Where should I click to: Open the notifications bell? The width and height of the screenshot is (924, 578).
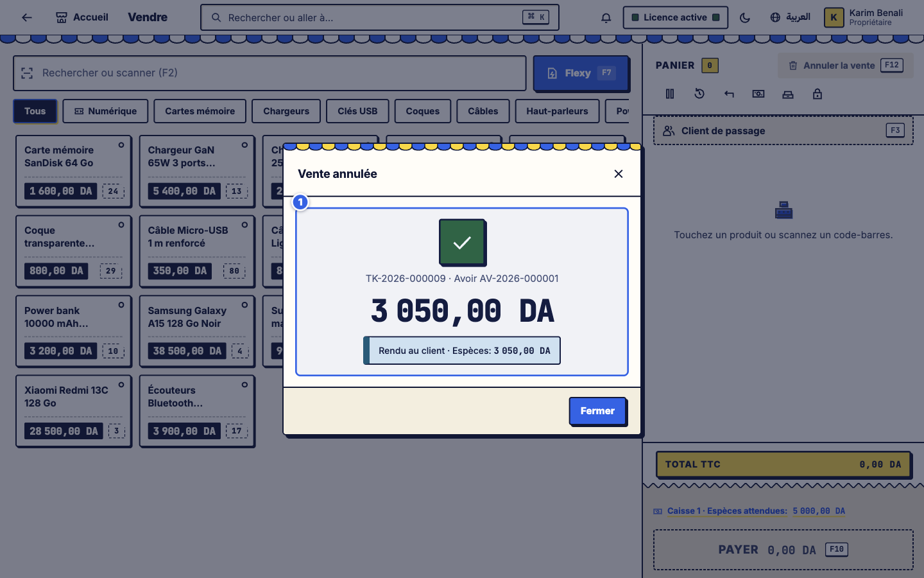(606, 17)
